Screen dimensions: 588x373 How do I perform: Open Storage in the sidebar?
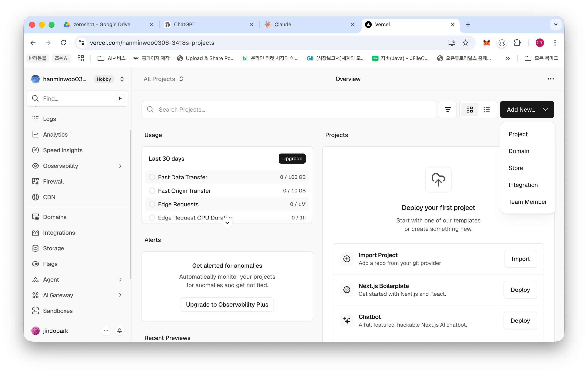coord(77,248)
